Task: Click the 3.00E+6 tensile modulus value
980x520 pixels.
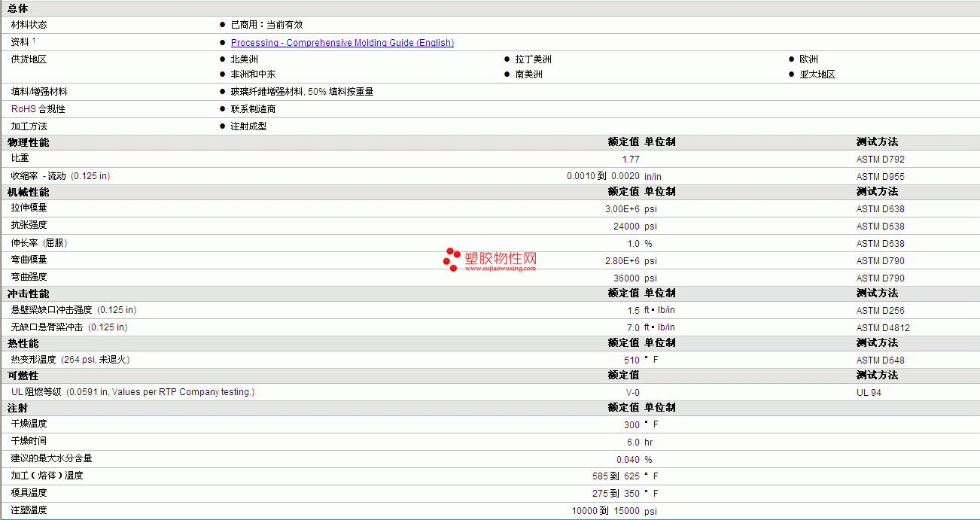Action: pyautogui.click(x=622, y=209)
